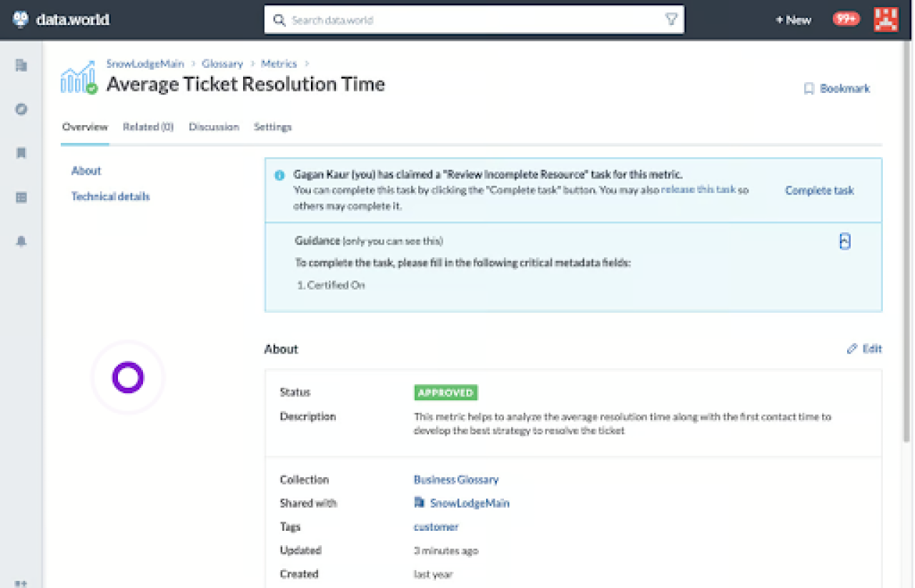Click the data.world logo
Viewport: 915px width, 588px height.
pos(61,19)
